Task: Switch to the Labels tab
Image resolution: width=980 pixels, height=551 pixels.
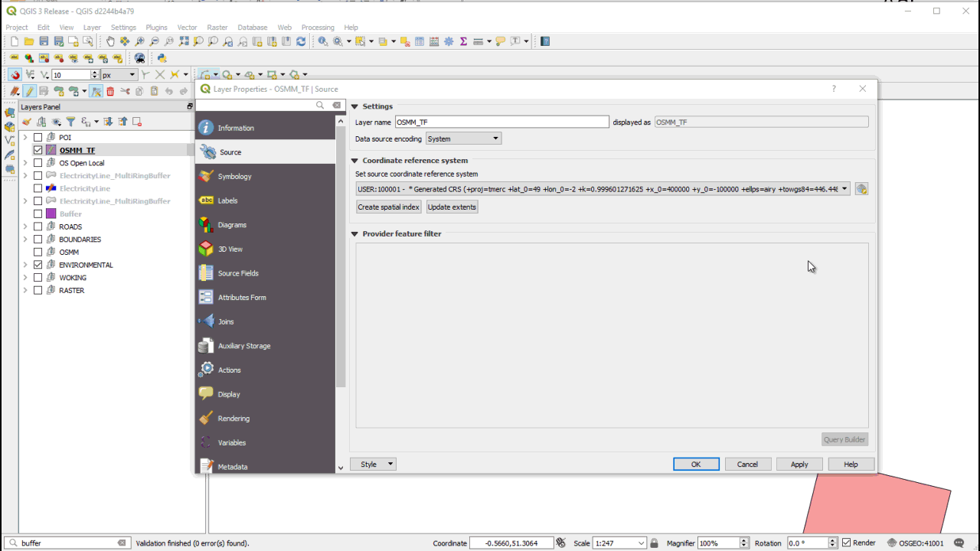Action: point(265,201)
